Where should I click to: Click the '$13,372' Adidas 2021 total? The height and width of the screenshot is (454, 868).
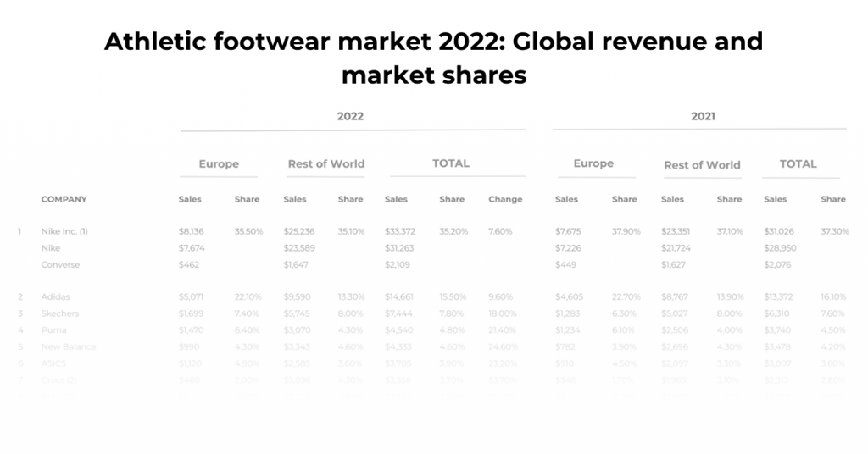point(779,296)
